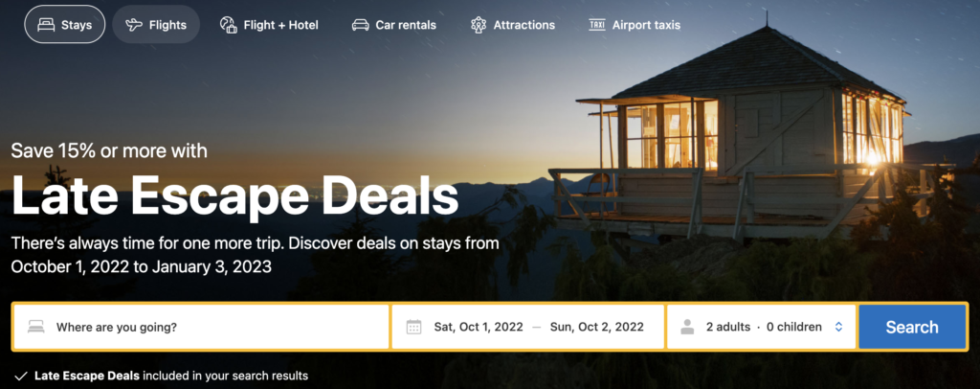Click the Where are you going? field

[201, 327]
